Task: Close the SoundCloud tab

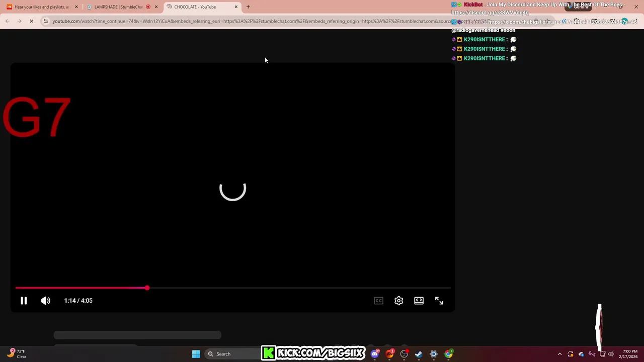Action: click(x=76, y=7)
